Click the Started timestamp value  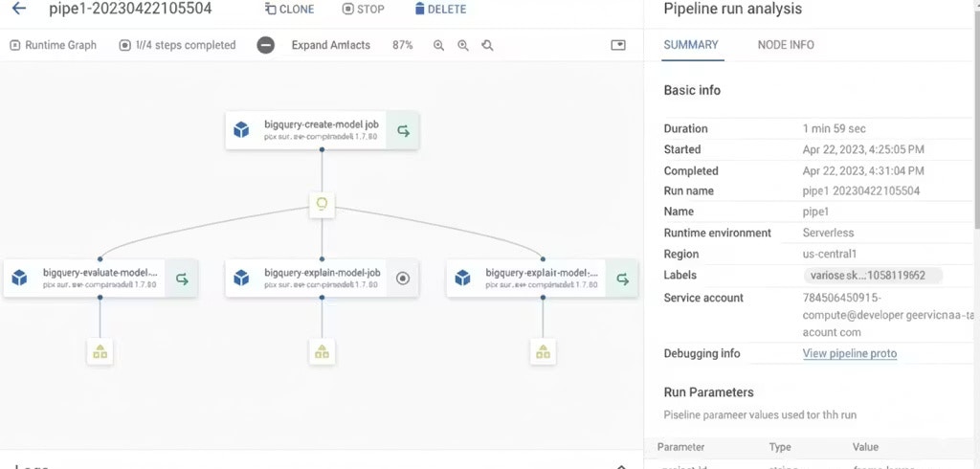tap(863, 149)
